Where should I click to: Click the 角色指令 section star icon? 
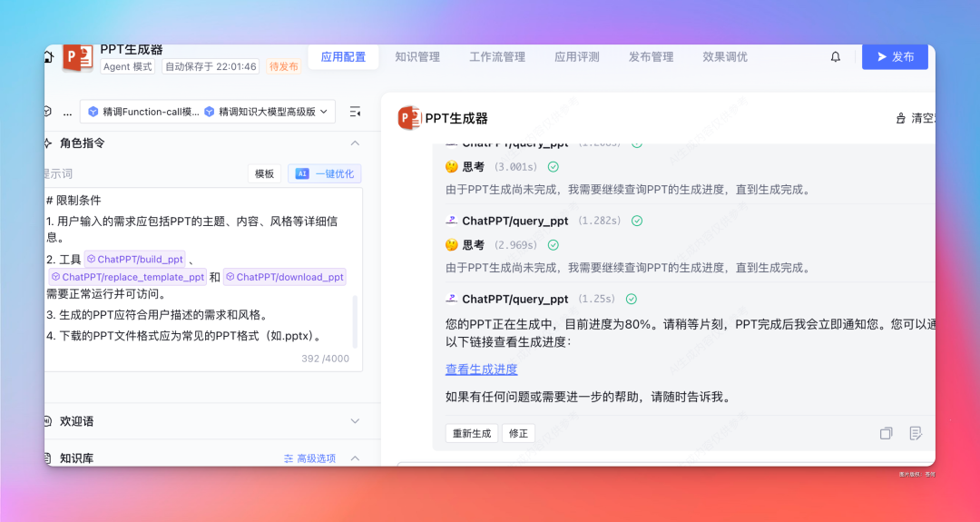coord(47,143)
